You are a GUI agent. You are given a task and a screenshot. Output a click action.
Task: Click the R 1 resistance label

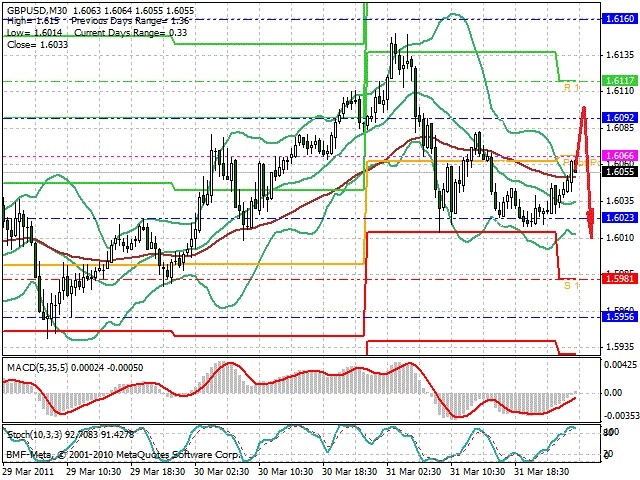click(x=571, y=87)
